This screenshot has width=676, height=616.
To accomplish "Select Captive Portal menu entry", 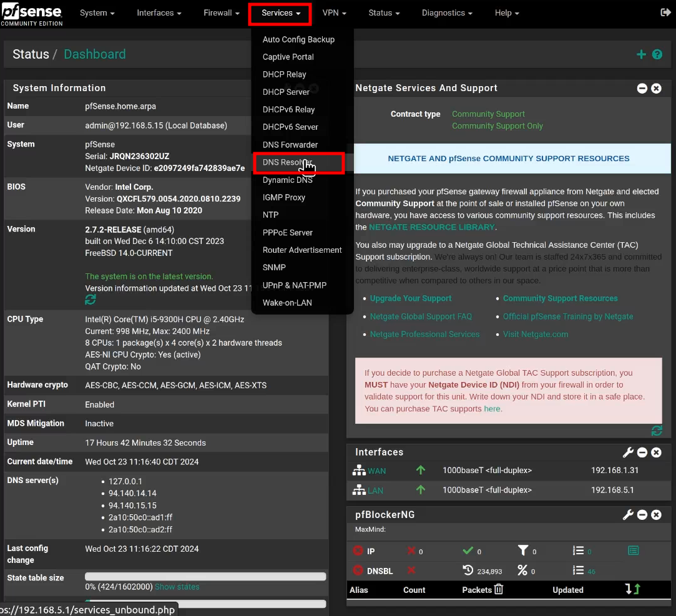I will click(x=288, y=57).
